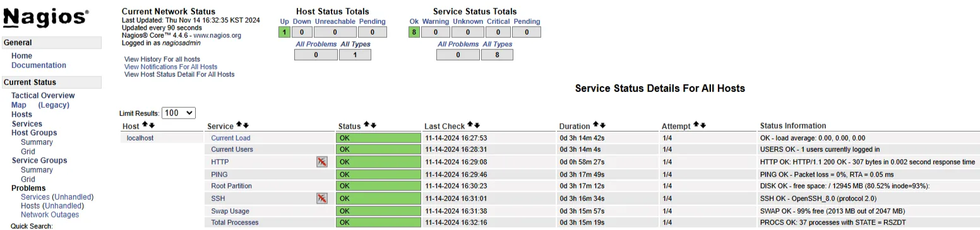This screenshot has height=230, width=980.
Task: Sort Service column descending with down arrow
Action: click(246, 125)
